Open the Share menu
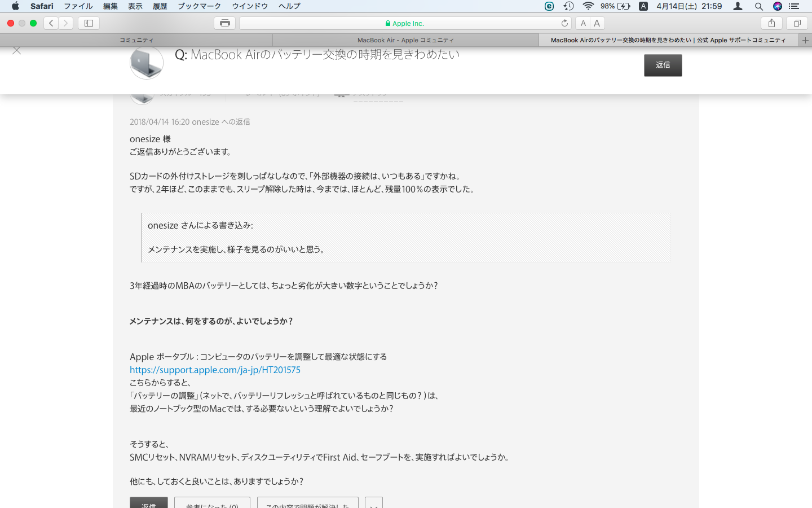This screenshot has height=508, width=812. coord(771,23)
